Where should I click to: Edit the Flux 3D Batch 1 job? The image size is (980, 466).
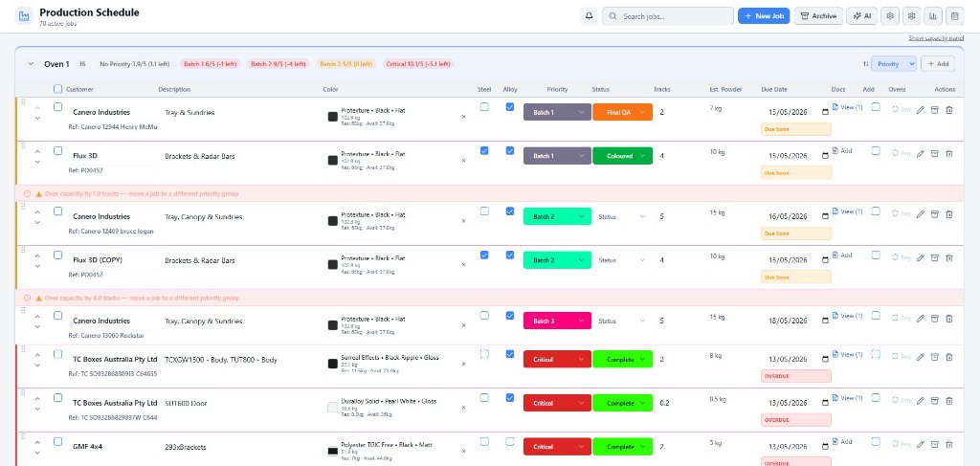click(x=920, y=153)
